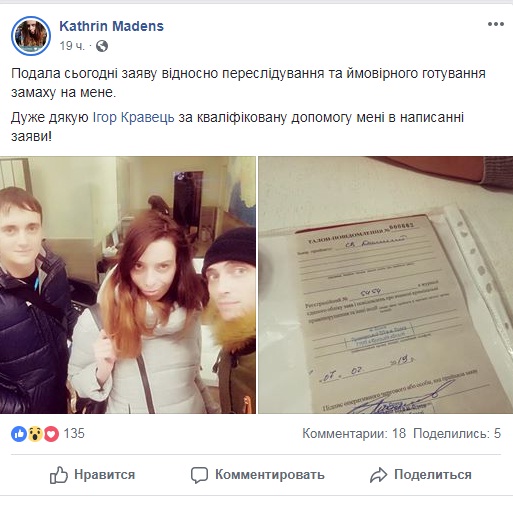Open the Kathrin Madens profile name link
The image size is (513, 511).
point(111,26)
